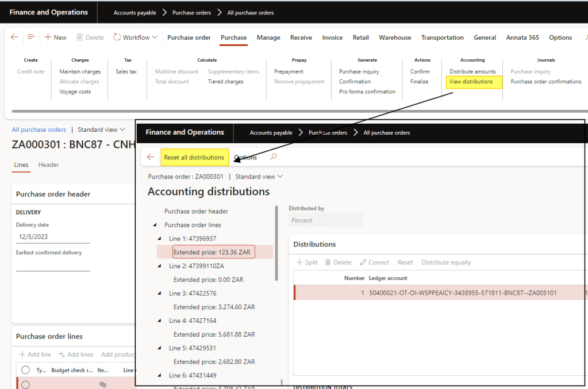Open the Header tab
Screen dimensions: 588x389
48,165
